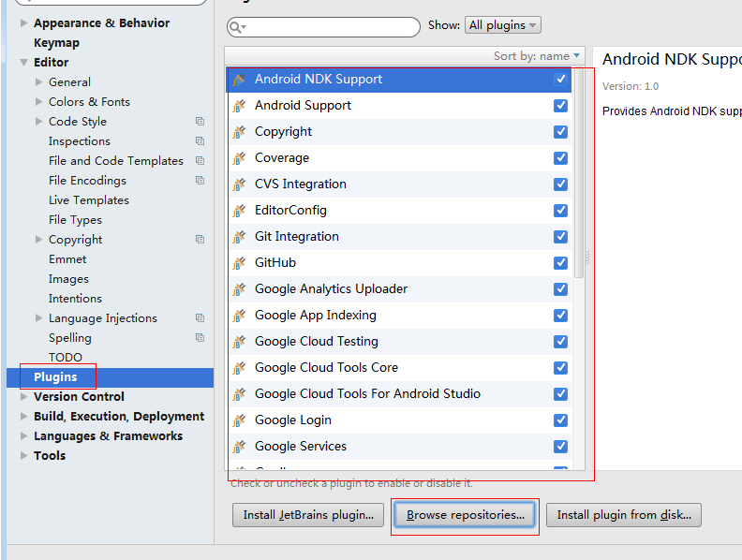Viewport: 742px width, 560px height.
Task: Open the Plugins settings page
Action: 55,377
